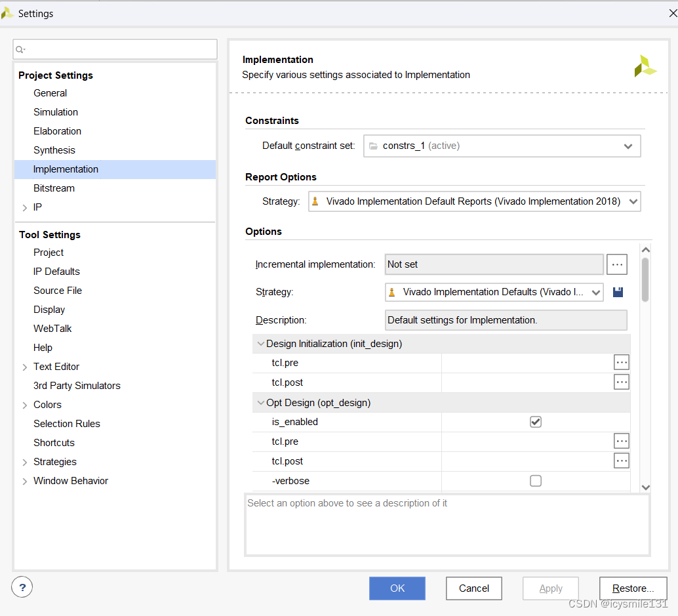Enable the -verbose checkbox
Screen dimensions: 678x616
coord(535,481)
